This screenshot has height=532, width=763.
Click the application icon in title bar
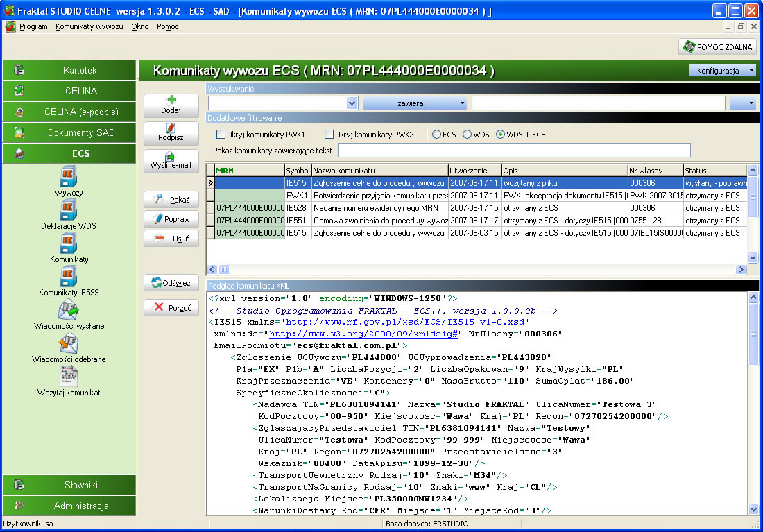pyautogui.click(x=9, y=10)
